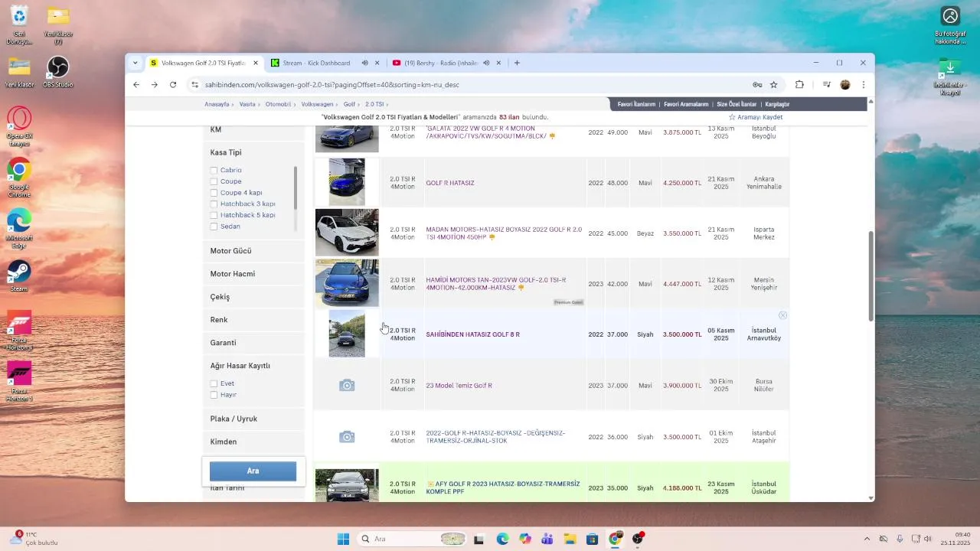Viewport: 980px width, 551px height.
Task: Go to the Otomobil breadcrumb
Action: click(278, 104)
